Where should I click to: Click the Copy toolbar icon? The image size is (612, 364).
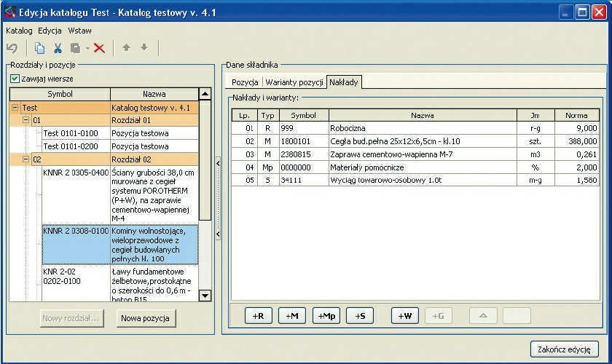tap(39, 48)
